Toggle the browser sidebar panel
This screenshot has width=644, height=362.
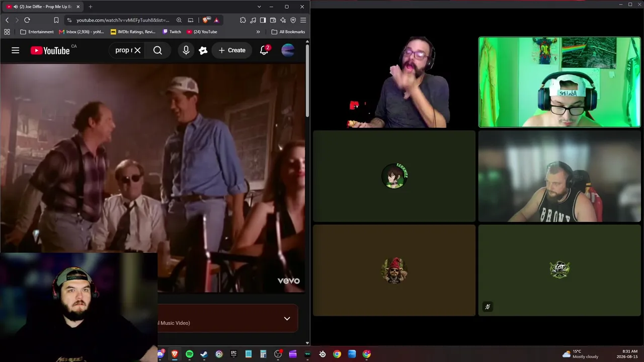[x=263, y=20]
